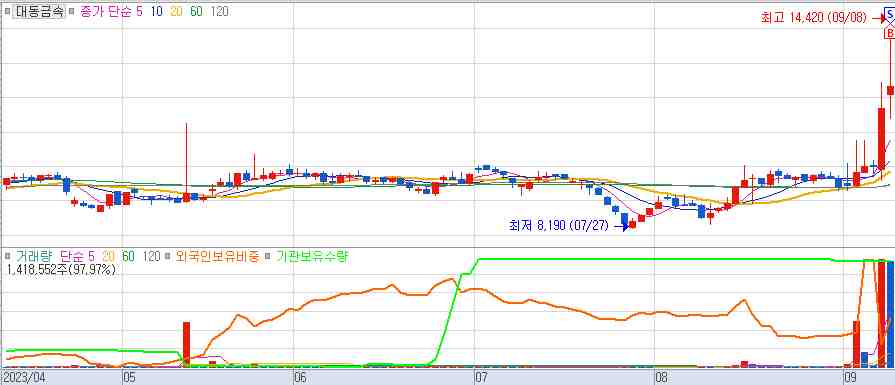Image resolution: width=895 pixels, height=385 pixels.
Task: Select the 60-day volume average legend
Action: [x=128, y=257]
